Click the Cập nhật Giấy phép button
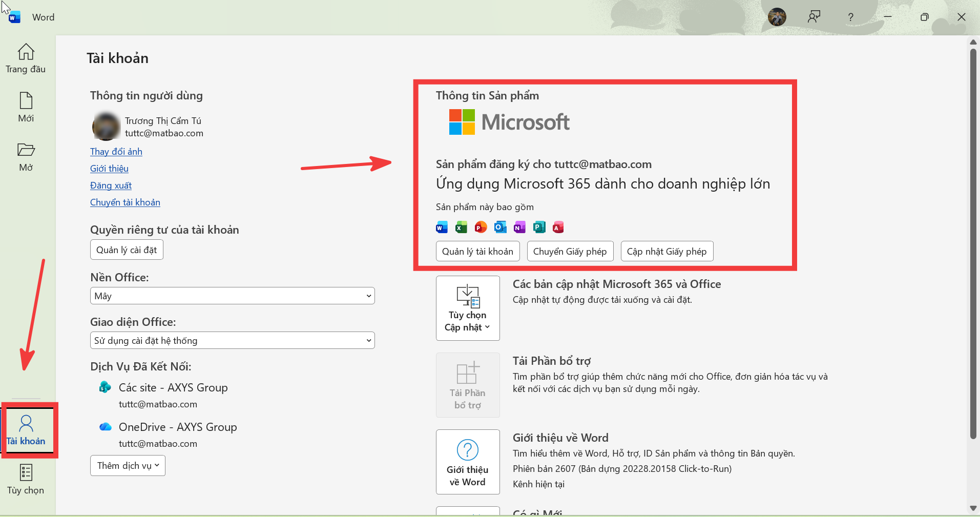 667,251
